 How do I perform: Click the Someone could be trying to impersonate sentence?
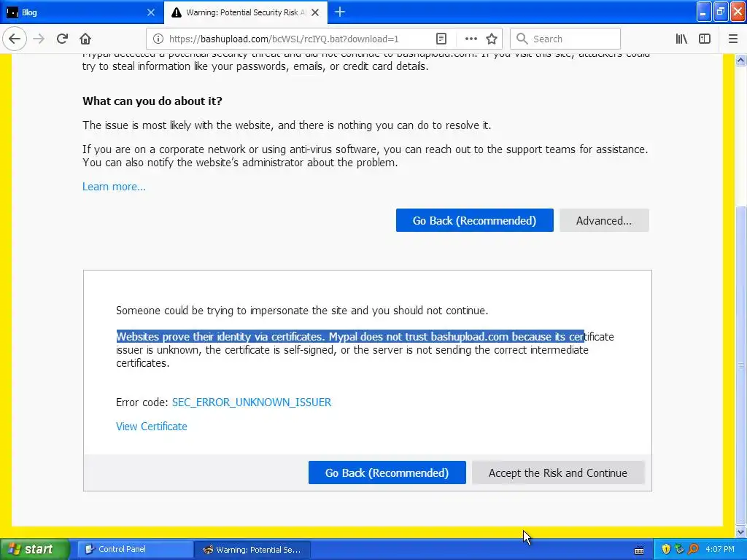(302, 311)
